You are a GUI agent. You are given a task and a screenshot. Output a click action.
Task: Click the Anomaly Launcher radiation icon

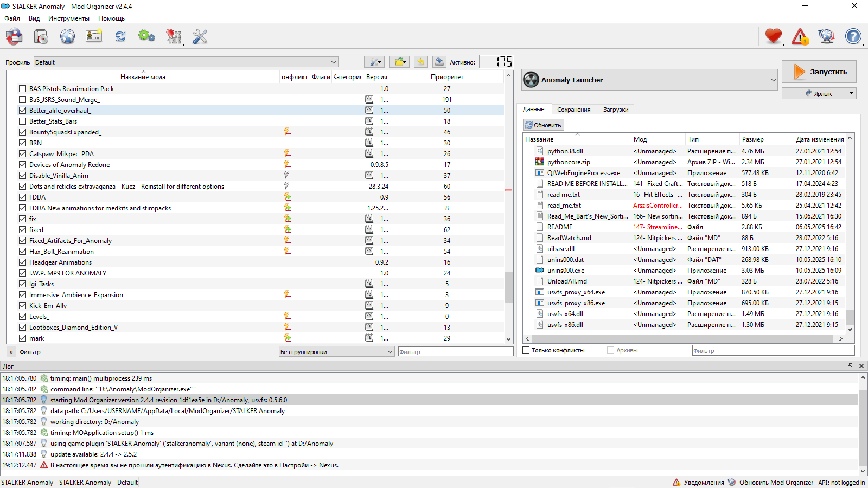tap(531, 80)
